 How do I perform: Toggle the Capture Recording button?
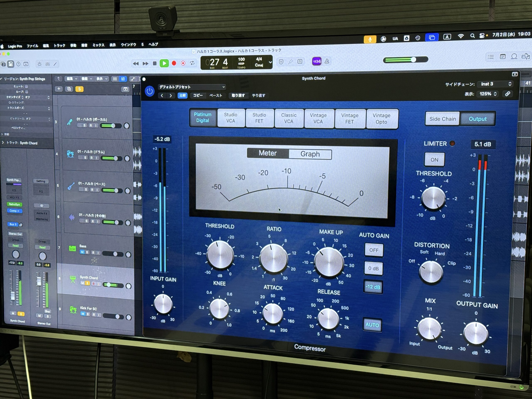pyautogui.click(x=183, y=63)
